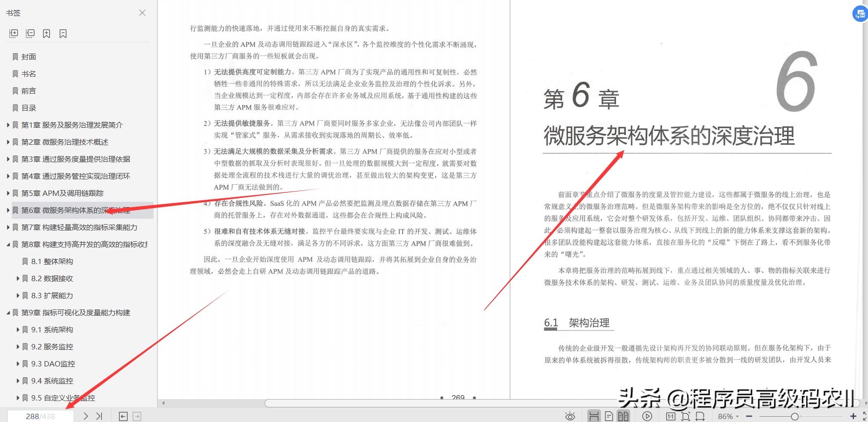Expand the 9.1 系统架构 node
Image resolution: width=868 pixels, height=422 pixels.
pyautogui.click(x=18, y=329)
